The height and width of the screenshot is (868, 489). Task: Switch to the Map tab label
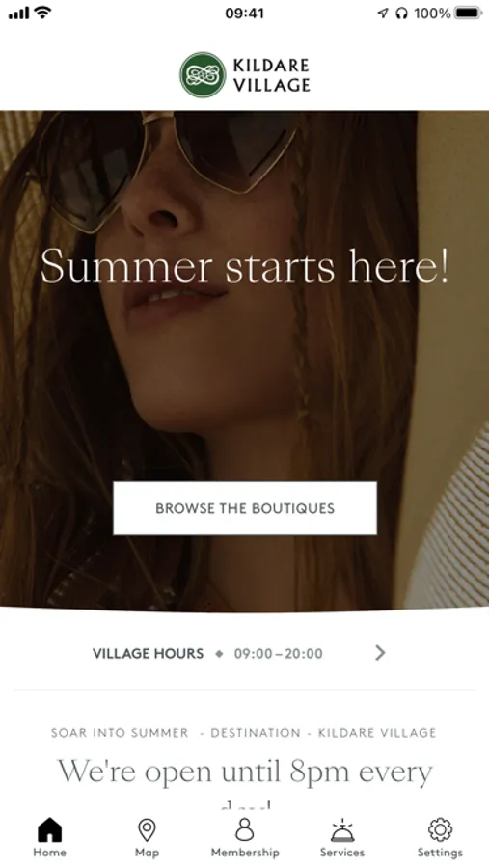147,853
